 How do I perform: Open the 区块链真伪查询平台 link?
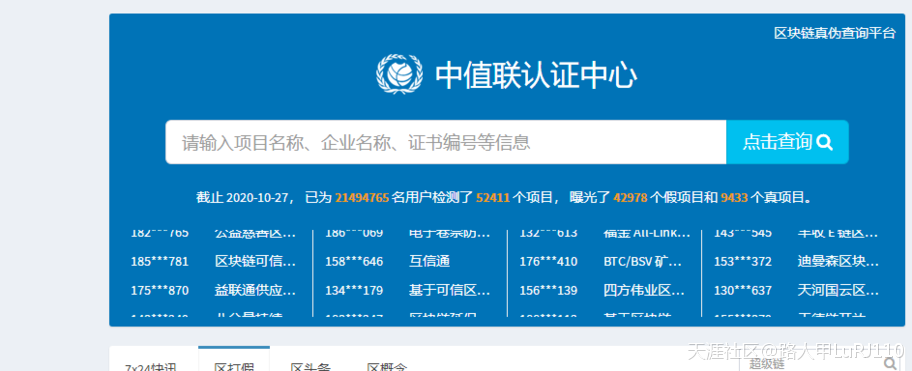(835, 33)
